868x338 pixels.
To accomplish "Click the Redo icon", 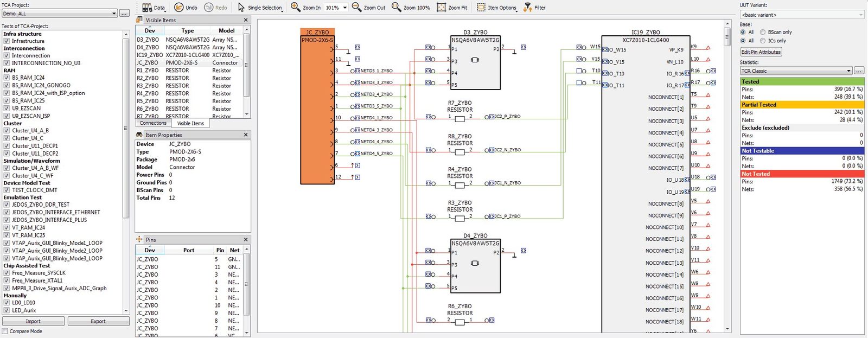I will [208, 8].
